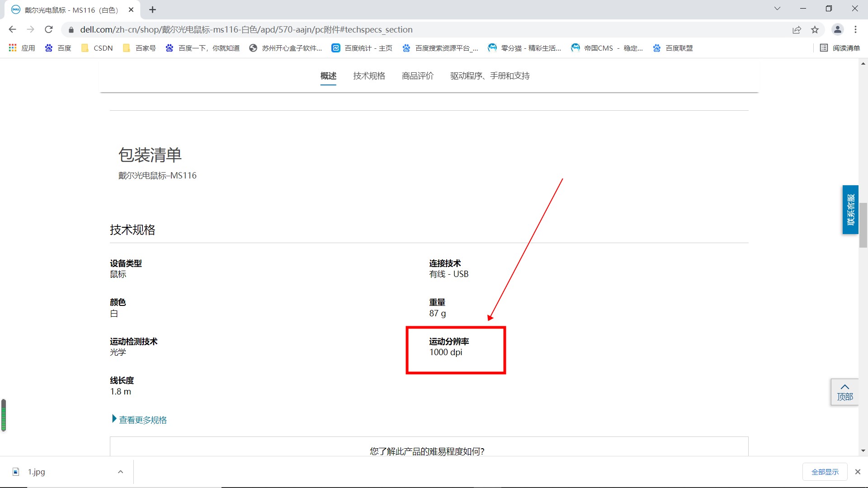The width and height of the screenshot is (868, 488).
Task: Click the page vertical scrollbar thumb
Action: tap(863, 225)
